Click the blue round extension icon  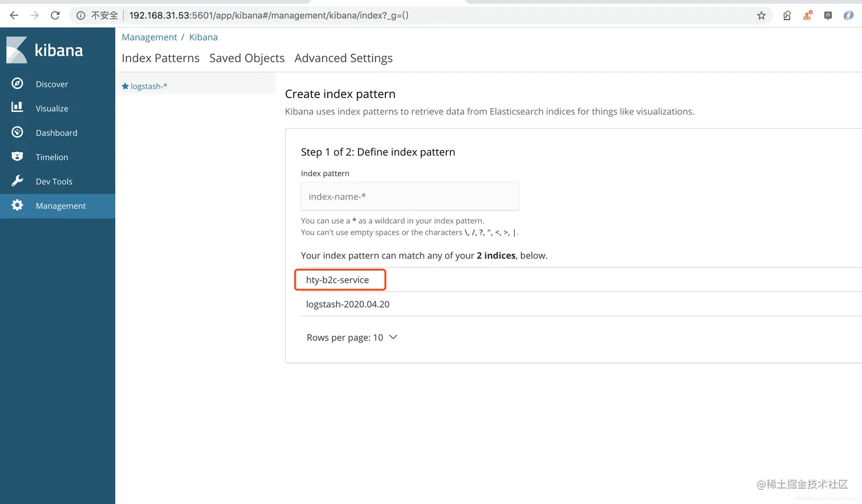pyautogui.click(x=848, y=15)
